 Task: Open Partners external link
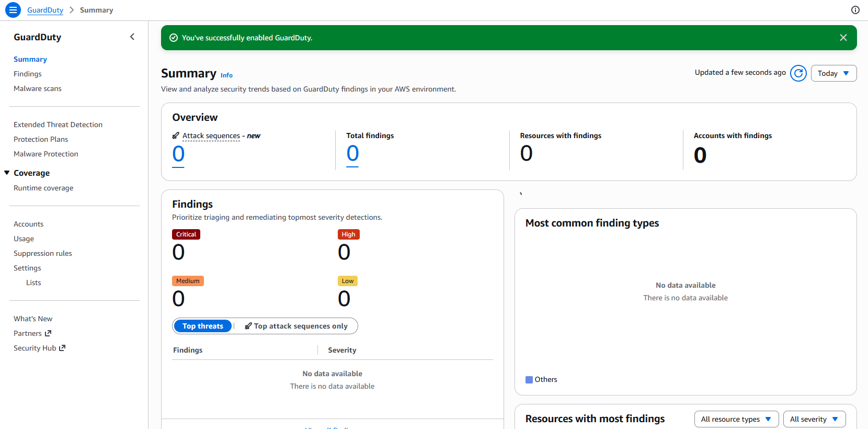(x=32, y=333)
